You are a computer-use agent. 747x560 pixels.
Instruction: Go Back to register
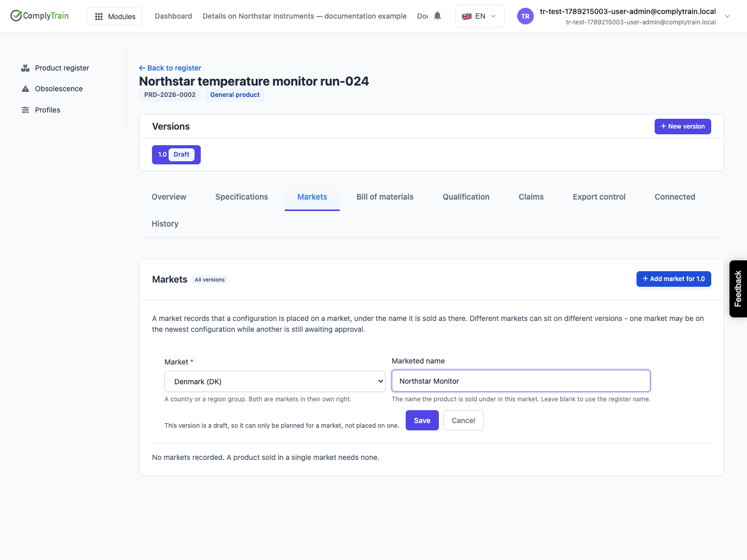tap(170, 68)
